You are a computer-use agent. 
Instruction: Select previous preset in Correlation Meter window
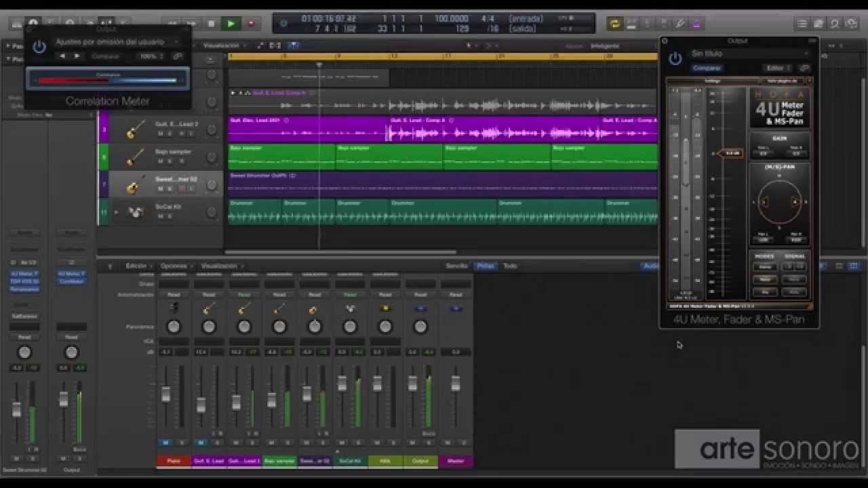(62, 56)
